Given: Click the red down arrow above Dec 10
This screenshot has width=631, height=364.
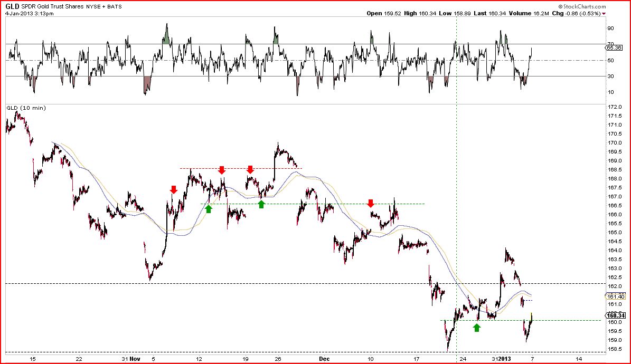Looking at the screenshot, I should (371, 203).
